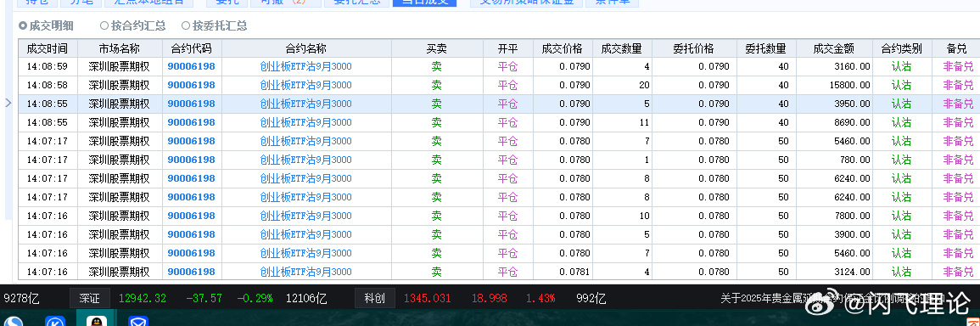Open the 科创 index button in status bar
This screenshot has height=326, width=980.
pos(374,298)
